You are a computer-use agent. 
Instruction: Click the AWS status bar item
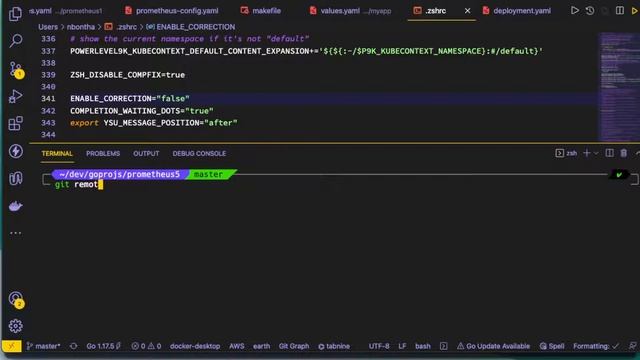coord(237,346)
